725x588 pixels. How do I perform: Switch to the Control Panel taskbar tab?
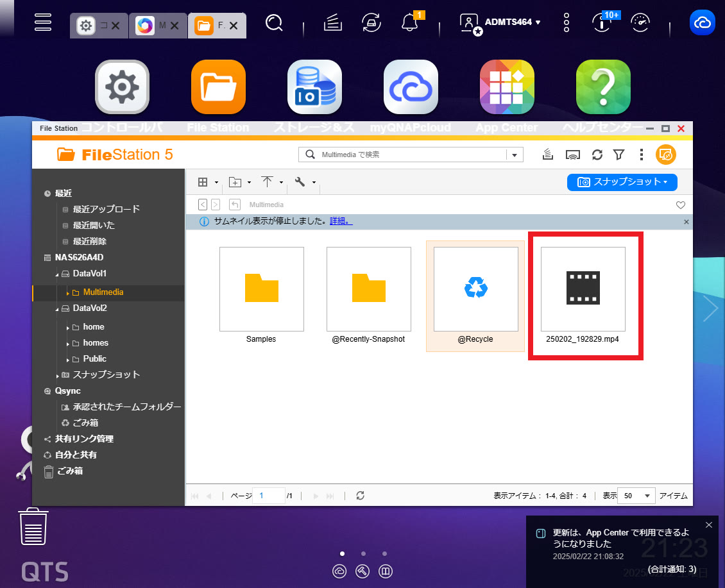tap(99, 26)
